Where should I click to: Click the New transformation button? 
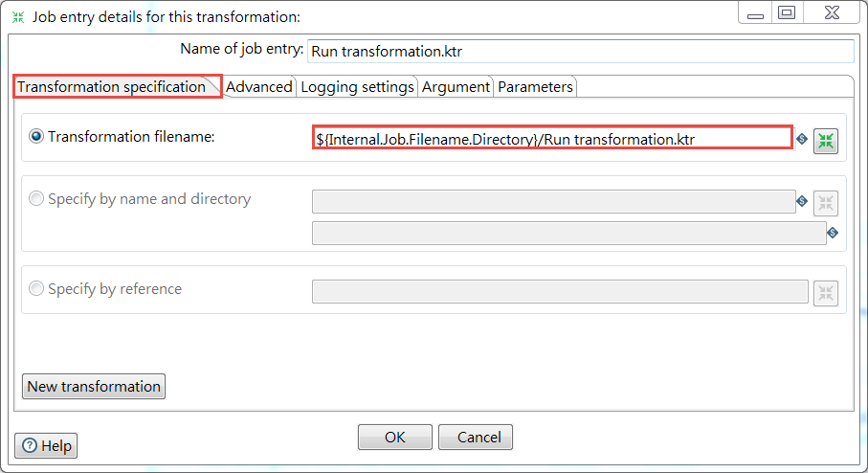[x=94, y=386]
